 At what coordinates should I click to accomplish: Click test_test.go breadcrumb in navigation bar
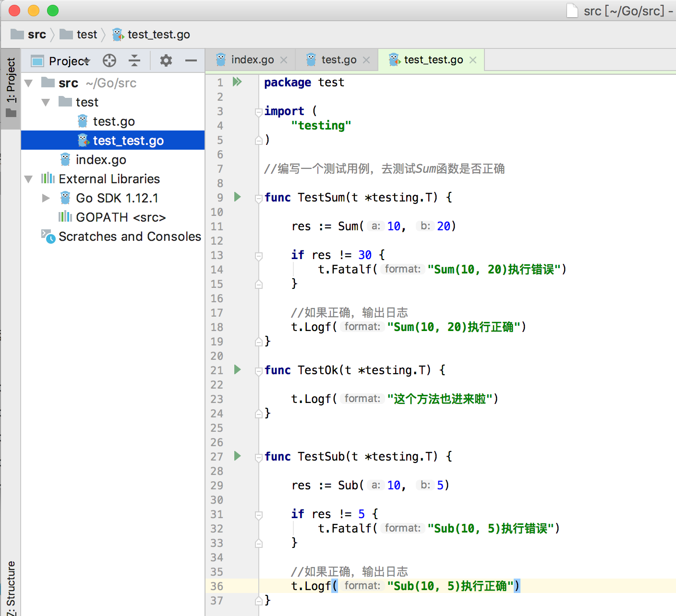click(151, 35)
